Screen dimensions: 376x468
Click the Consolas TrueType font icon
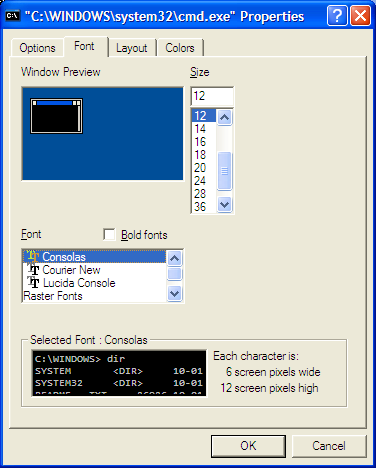(33, 257)
